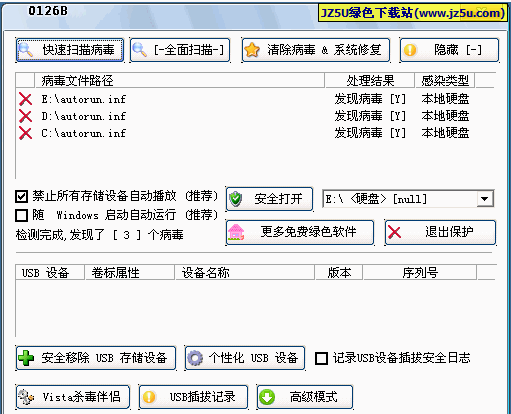Screen dimensions: 511x414
Task: Click the pink house icon
Action: click(236, 232)
